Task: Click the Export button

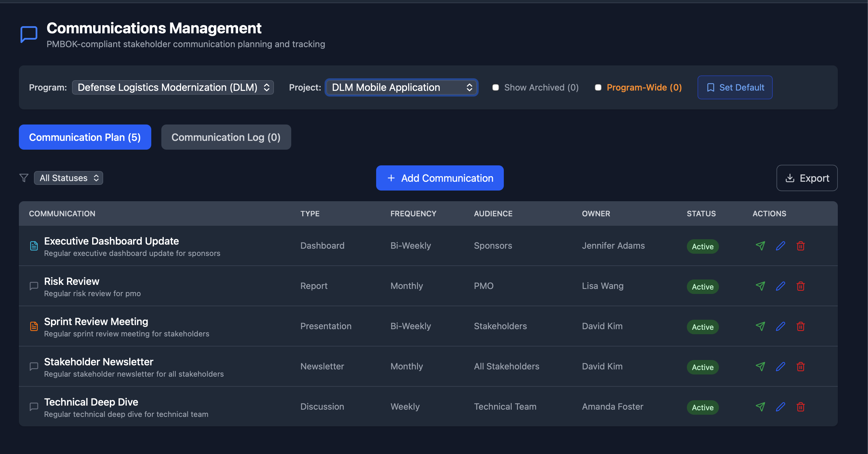Action: (x=807, y=178)
